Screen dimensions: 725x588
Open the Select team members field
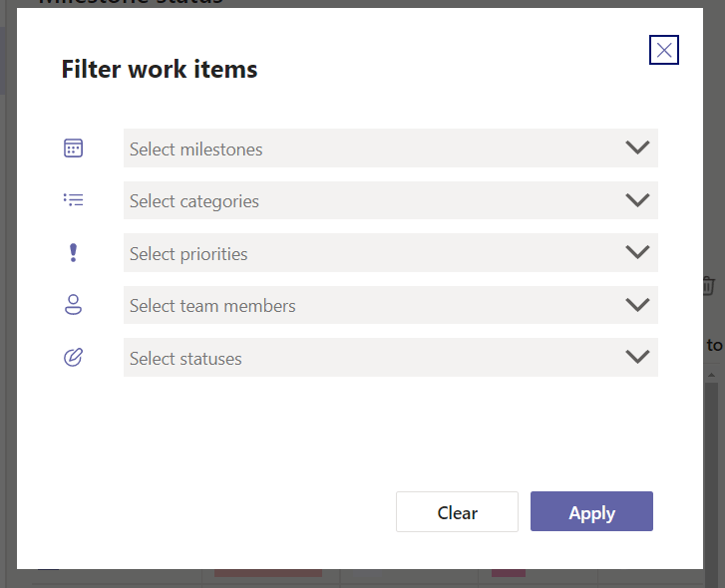point(369,305)
